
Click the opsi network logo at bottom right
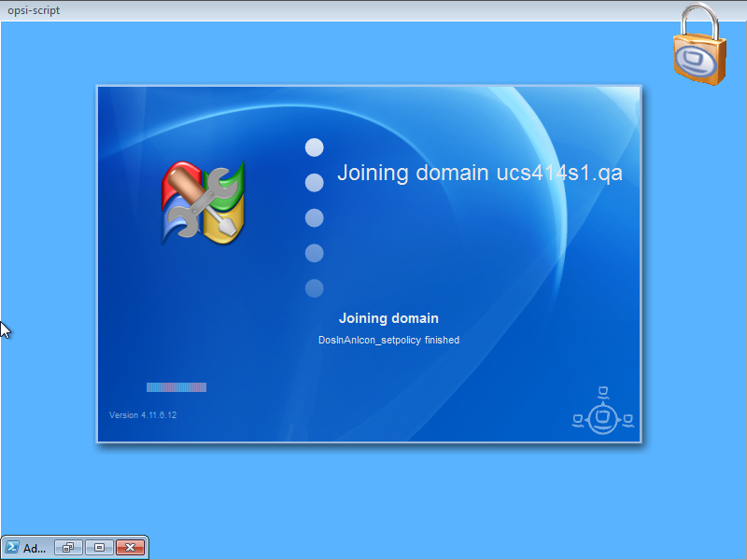tap(603, 411)
